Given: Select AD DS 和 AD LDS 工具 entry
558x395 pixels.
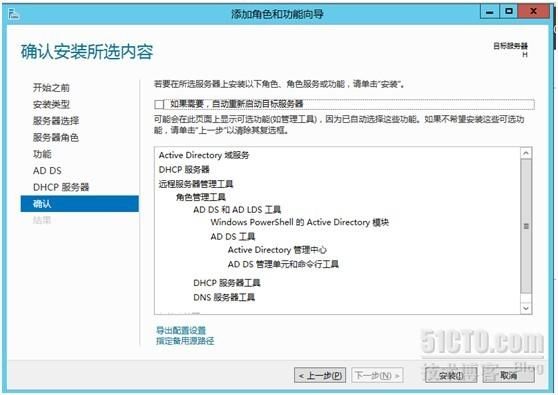Looking at the screenshot, I should tap(237, 210).
